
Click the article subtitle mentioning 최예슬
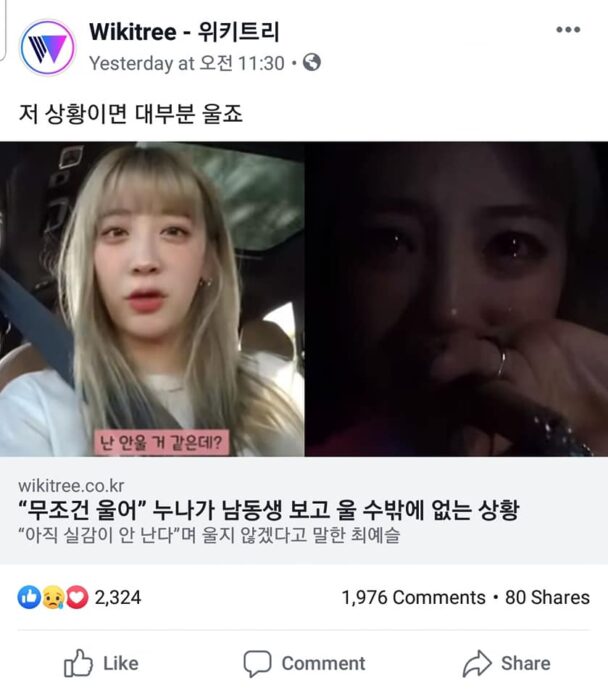click(209, 535)
